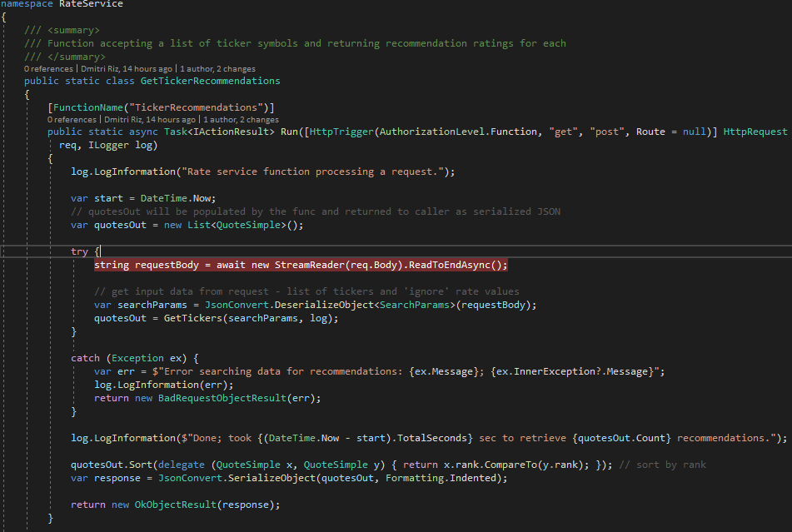The image size is (792, 532).
Task: Click the HttpTrigger attribute name
Action: click(341, 132)
